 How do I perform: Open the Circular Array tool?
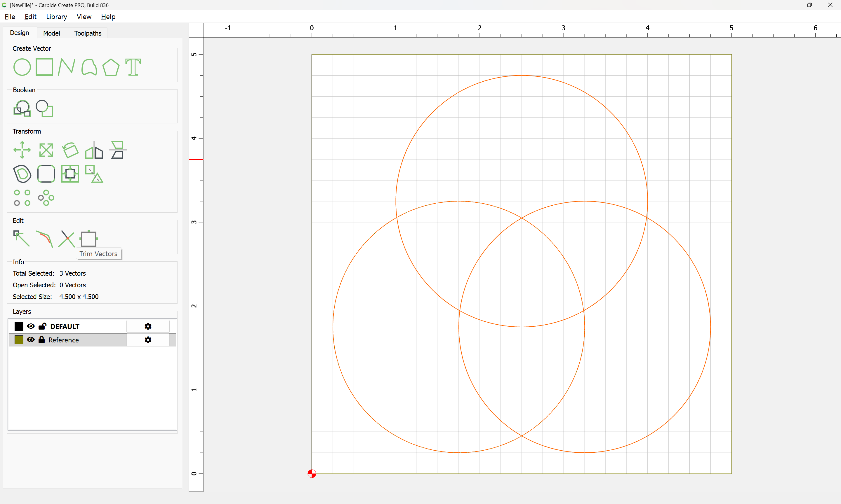[x=46, y=198]
